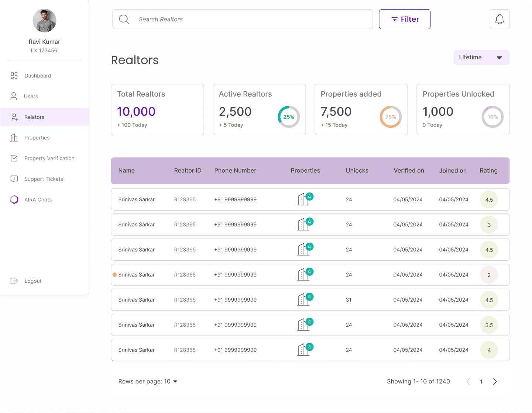Click the 25% Active Realtors progress ring
This screenshot has height=413, width=532.
[x=289, y=117]
